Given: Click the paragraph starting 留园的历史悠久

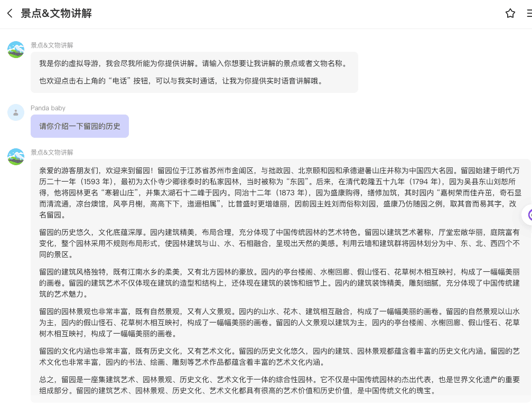Looking at the screenshot, I should 280,243.
